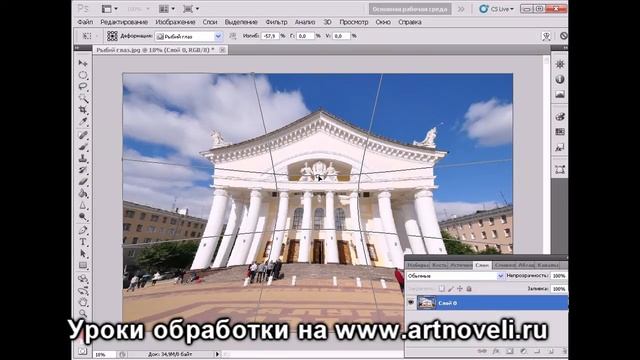Close the Рыбий глаз.jpg document tab

point(222,50)
